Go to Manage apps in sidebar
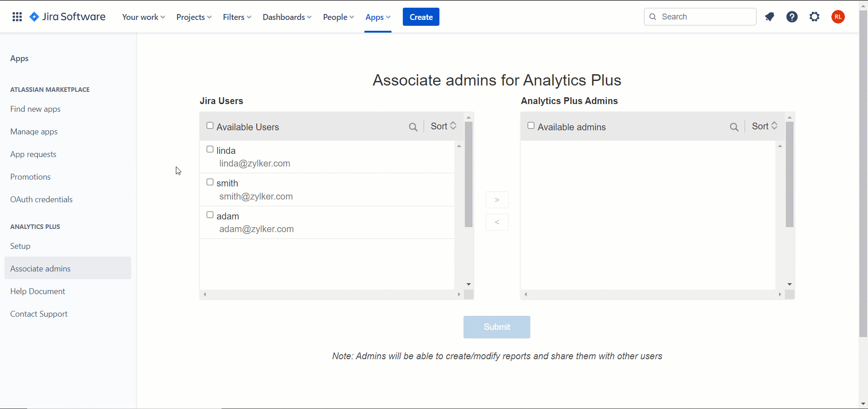 point(34,132)
